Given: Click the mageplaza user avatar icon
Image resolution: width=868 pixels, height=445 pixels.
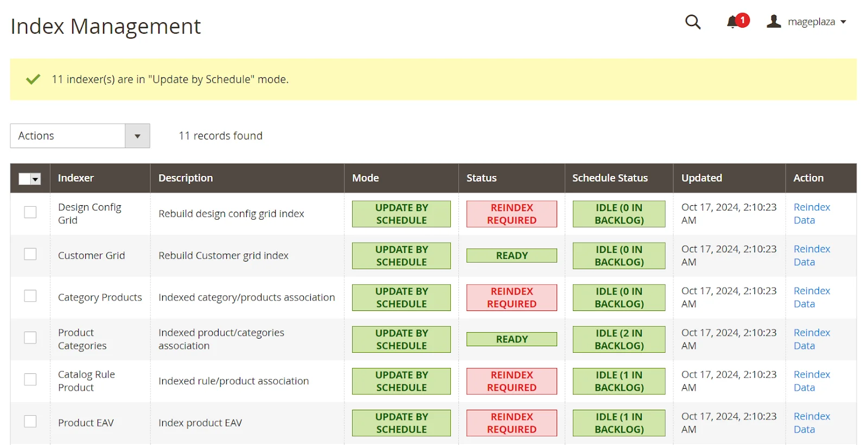Looking at the screenshot, I should tap(774, 22).
